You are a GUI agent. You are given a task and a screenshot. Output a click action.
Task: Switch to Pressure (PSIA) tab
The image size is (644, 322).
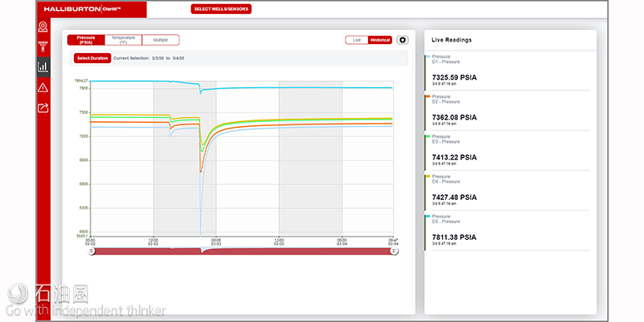coord(86,40)
